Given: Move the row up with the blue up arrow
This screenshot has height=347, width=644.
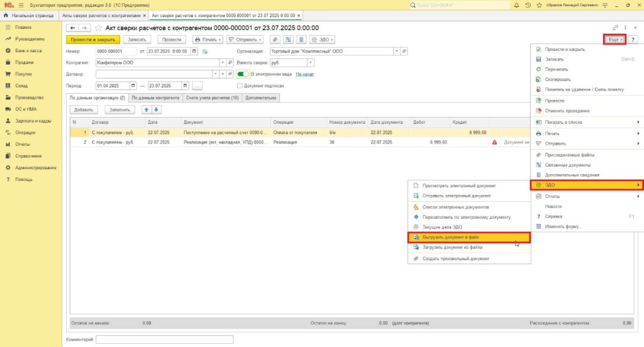Looking at the screenshot, I should click(x=147, y=109).
